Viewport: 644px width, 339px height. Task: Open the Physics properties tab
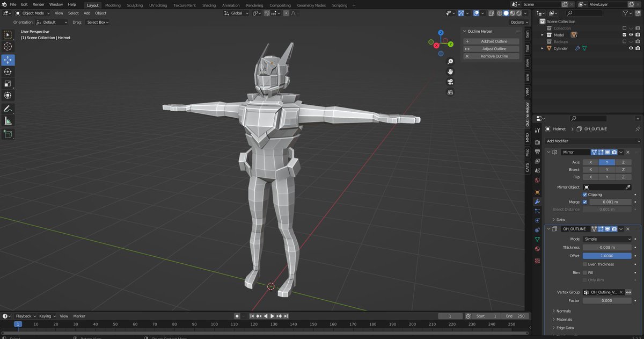coord(537,220)
